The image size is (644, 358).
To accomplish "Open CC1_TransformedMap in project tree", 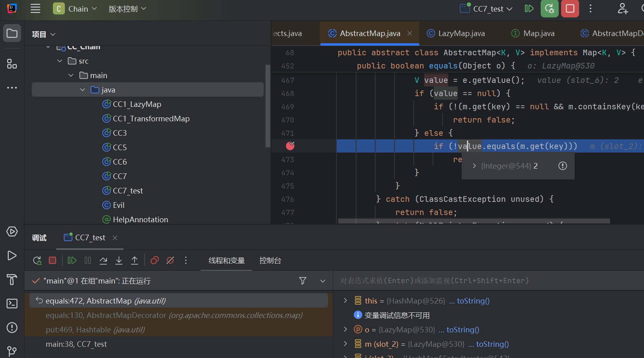I will 151,119.
